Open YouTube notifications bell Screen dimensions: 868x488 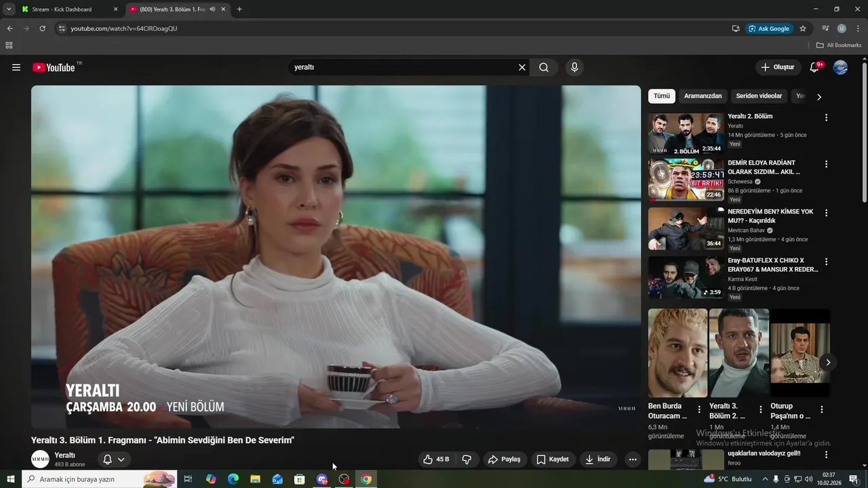click(x=815, y=67)
